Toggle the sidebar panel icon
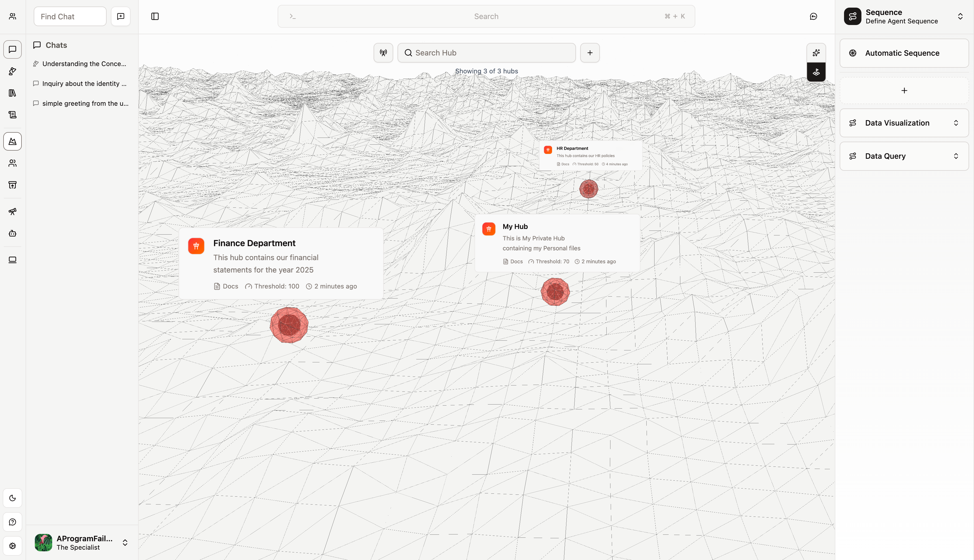The width and height of the screenshot is (974, 560). [155, 16]
